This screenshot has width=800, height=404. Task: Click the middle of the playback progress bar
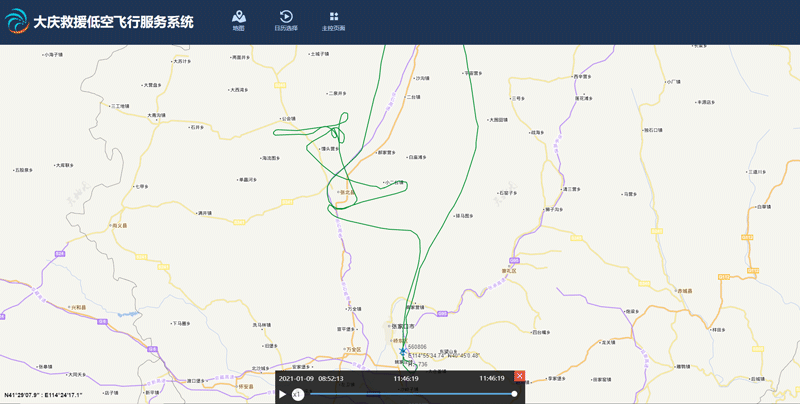click(x=412, y=394)
